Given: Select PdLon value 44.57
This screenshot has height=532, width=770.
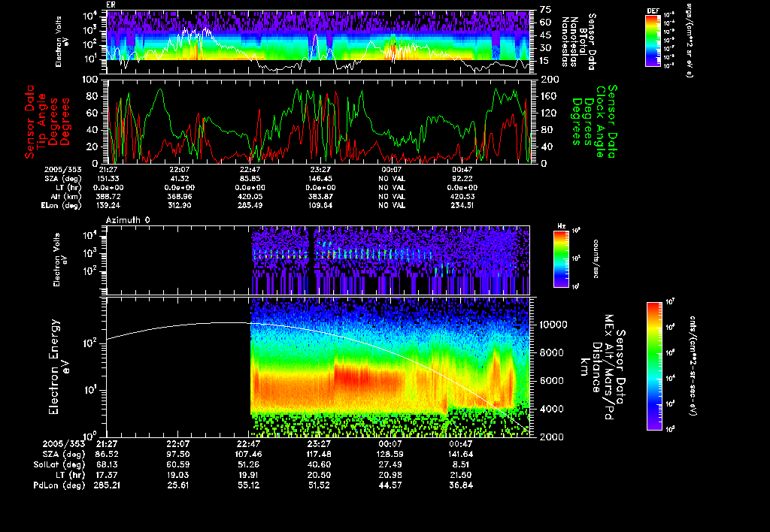Looking at the screenshot, I should [x=390, y=485].
